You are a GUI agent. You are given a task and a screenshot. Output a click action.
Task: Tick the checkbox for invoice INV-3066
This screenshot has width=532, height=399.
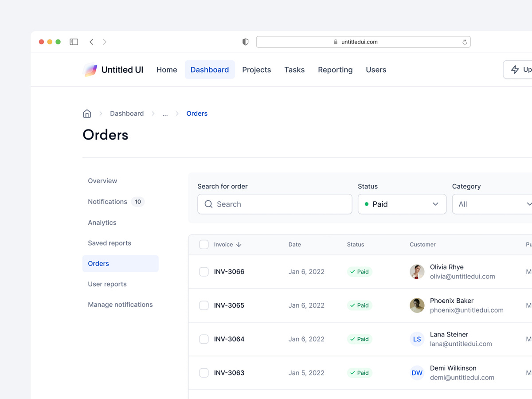(x=203, y=271)
